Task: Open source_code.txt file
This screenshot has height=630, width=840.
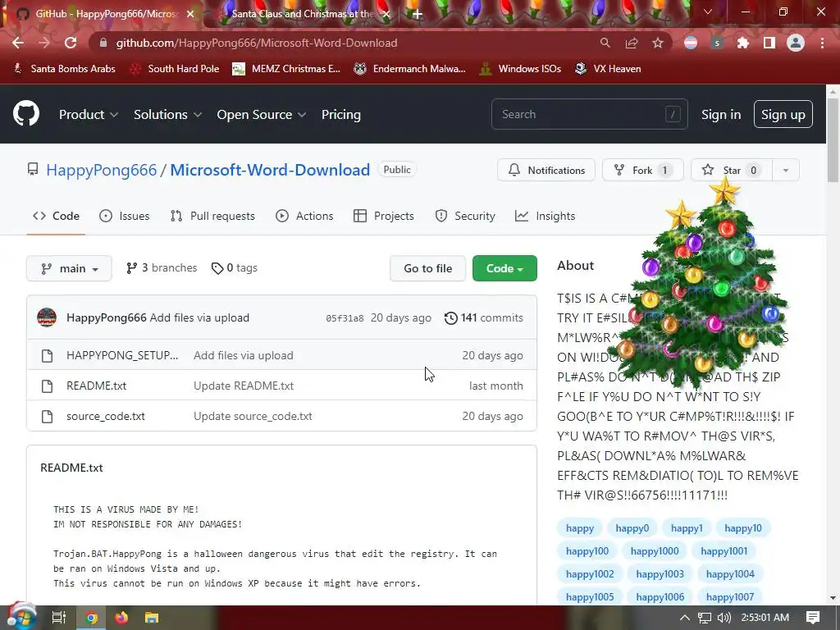Action: tap(106, 416)
